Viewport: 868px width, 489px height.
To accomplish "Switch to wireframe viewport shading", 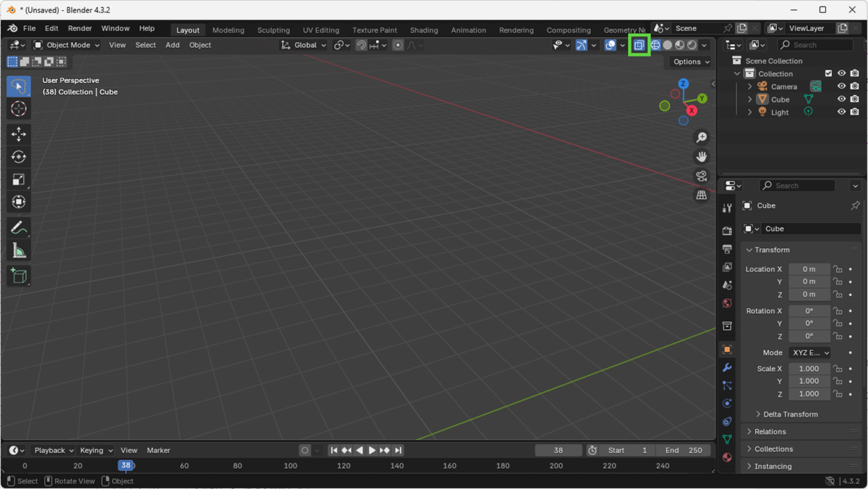I will coord(655,45).
